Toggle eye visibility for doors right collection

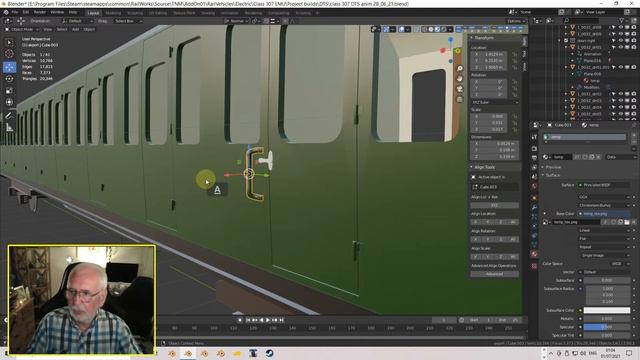[621, 41]
